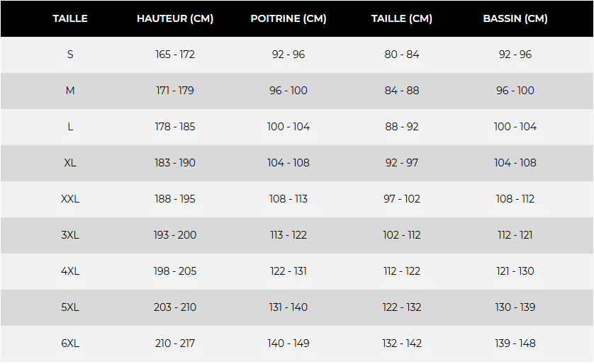Click the waist value 97 - 102
This screenshot has width=594, height=364.
point(402,199)
